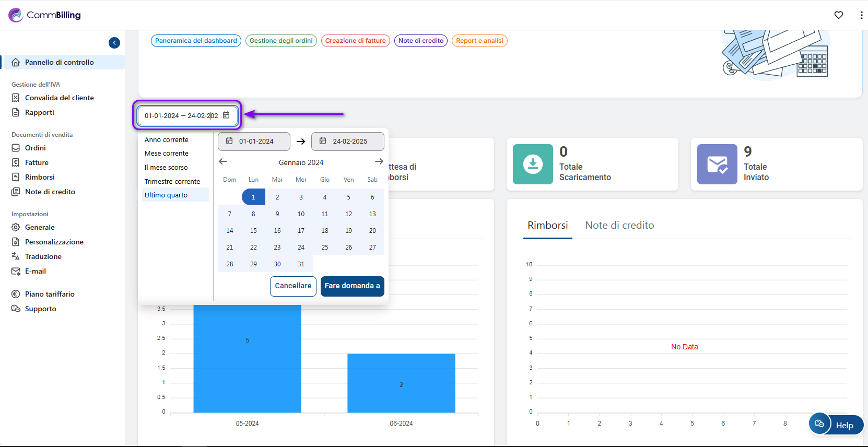Viewport: 868px width, 447px height.
Task: Advance to next month in calendar
Action: [x=379, y=162]
